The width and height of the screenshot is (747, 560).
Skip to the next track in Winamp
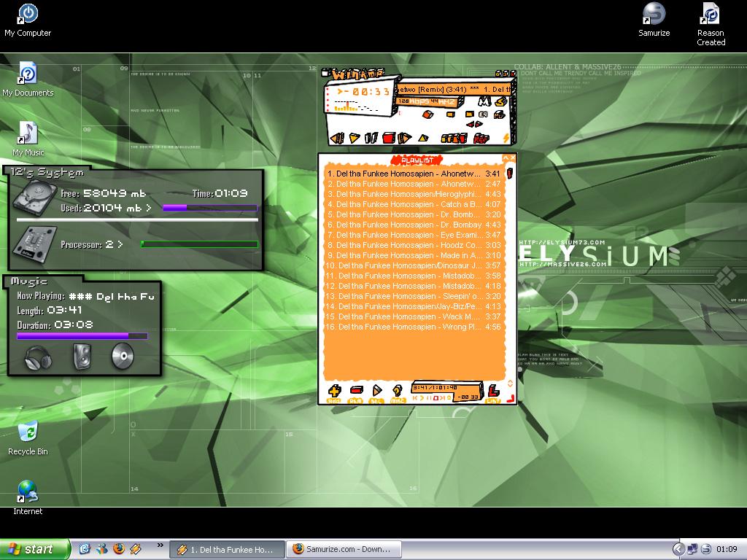tap(404, 138)
